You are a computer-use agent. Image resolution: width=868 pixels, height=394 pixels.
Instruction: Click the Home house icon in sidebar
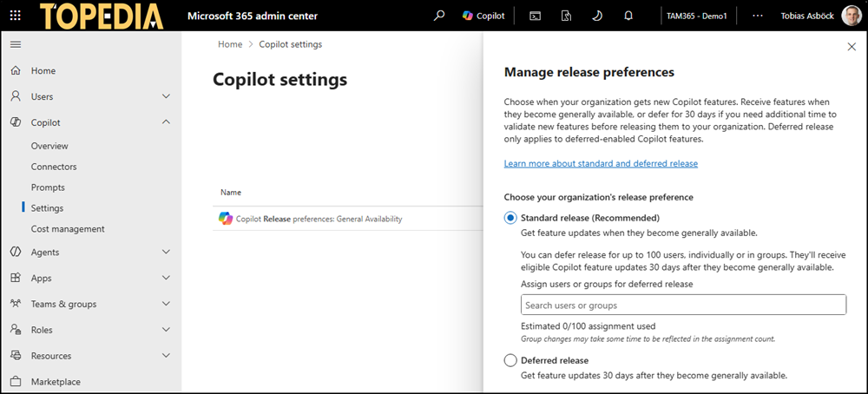[16, 71]
